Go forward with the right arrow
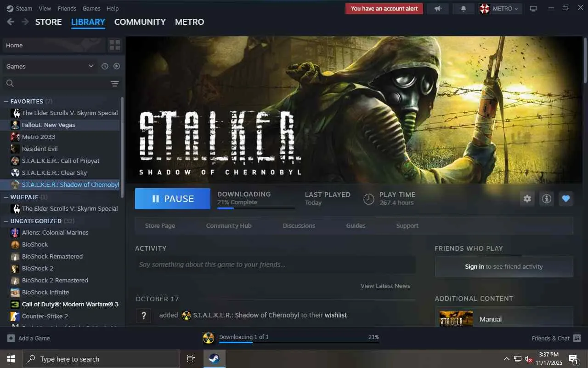Screen dimensions: 588x368 point(25,22)
